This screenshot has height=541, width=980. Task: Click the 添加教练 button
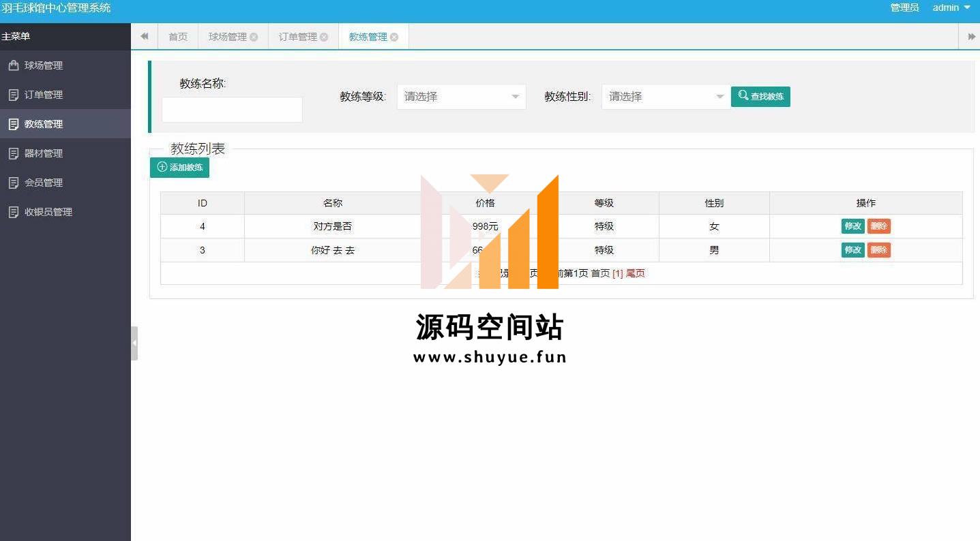[180, 167]
